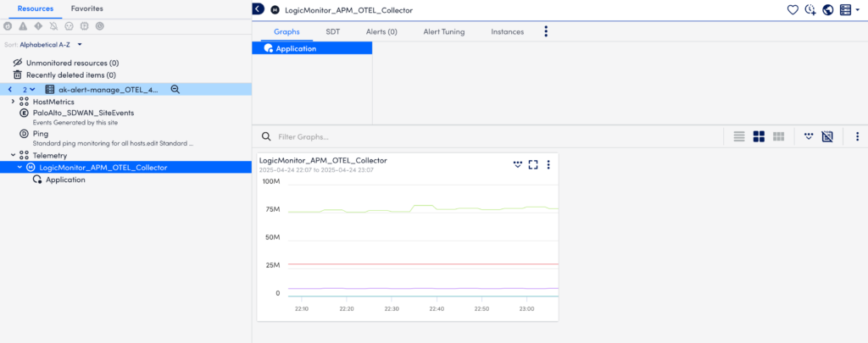Viewport: 868px width, 343px height.
Task: Expand the HostMetrics group
Action: click(x=13, y=102)
